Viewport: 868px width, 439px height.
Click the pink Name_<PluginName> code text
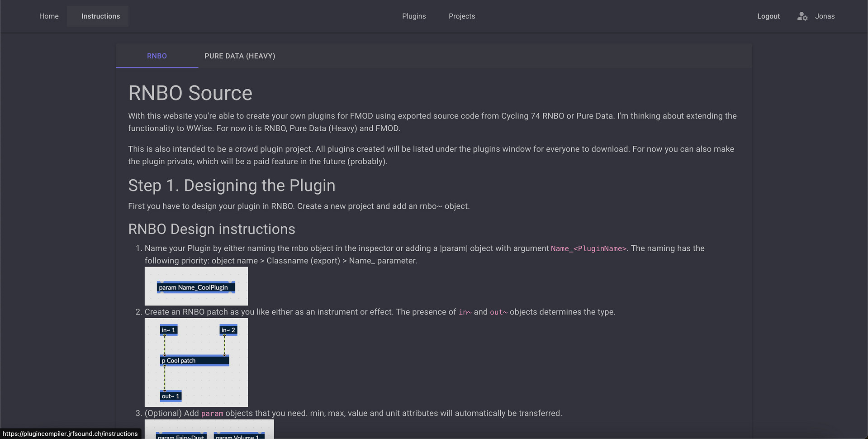588,248
